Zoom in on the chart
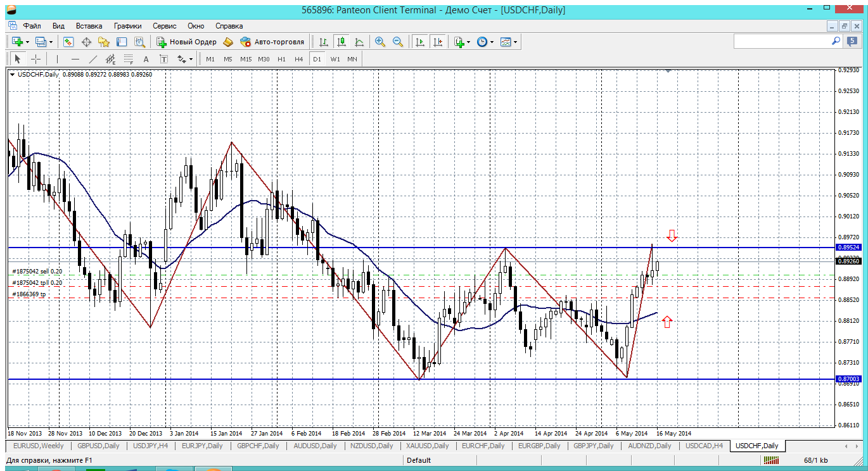Image resolution: width=868 pixels, height=471 pixels. tap(380, 42)
